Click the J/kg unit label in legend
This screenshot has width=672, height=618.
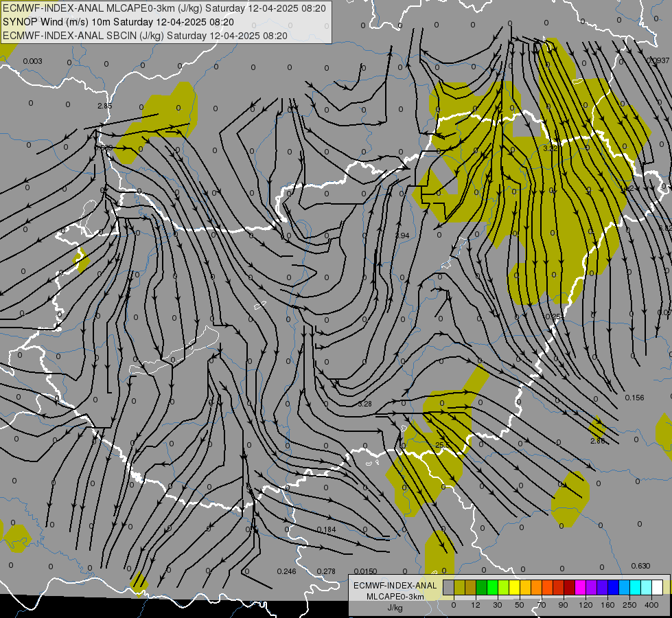pyautogui.click(x=395, y=608)
